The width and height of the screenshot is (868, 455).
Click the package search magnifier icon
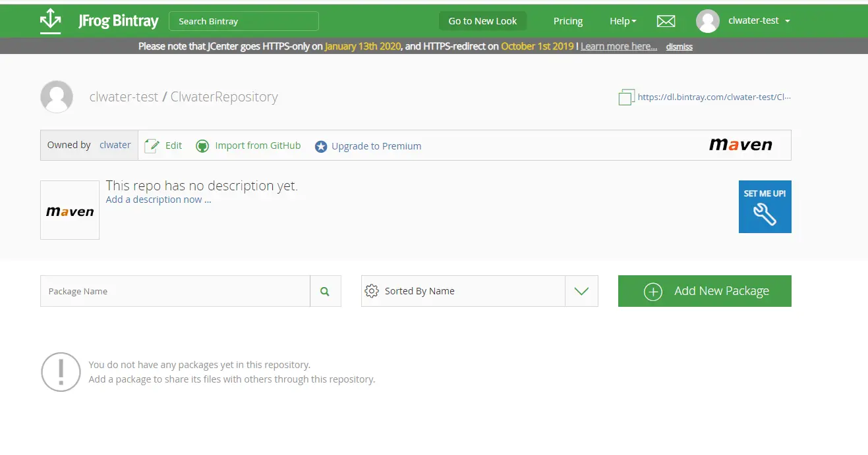pyautogui.click(x=325, y=291)
